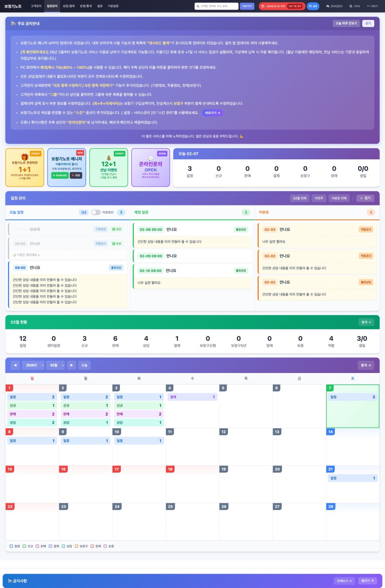
Task: Click the next month arrow in calendar
Action: pyautogui.click(x=71, y=365)
